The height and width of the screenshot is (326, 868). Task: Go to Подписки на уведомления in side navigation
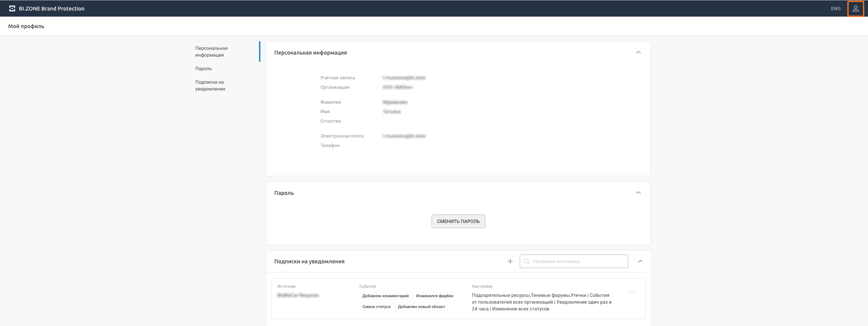click(210, 85)
